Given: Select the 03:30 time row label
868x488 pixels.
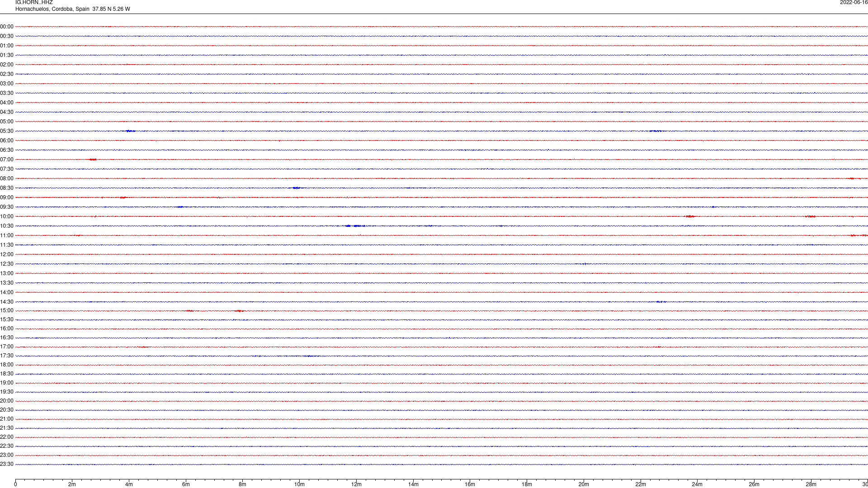Looking at the screenshot, I should pyautogui.click(x=7, y=93).
